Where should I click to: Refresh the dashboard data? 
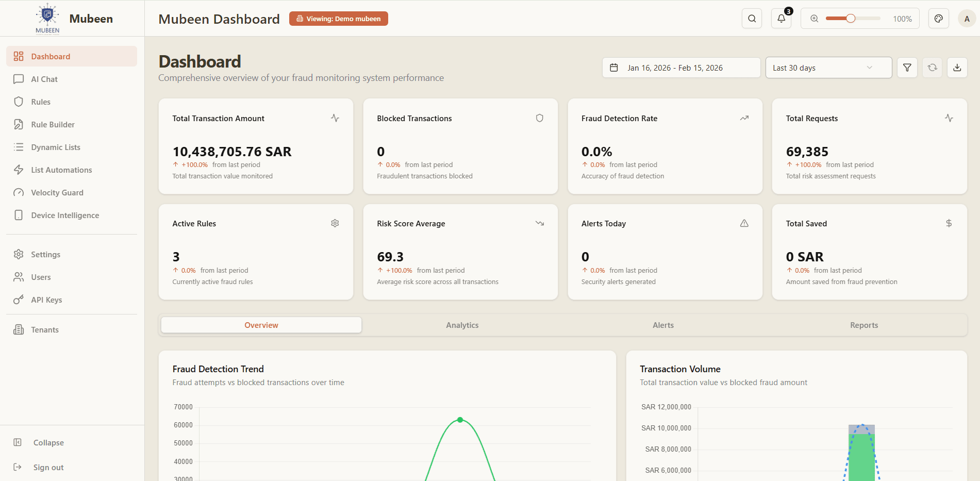point(932,68)
